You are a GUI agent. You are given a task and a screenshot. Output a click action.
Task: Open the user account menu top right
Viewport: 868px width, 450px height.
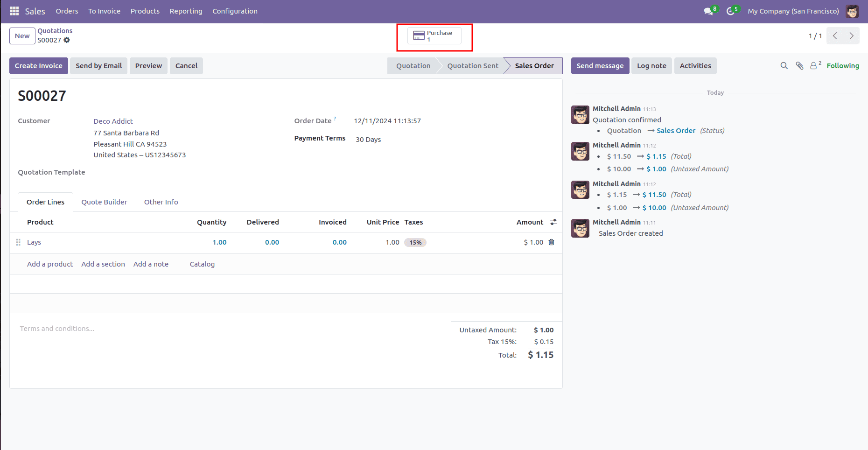pos(852,11)
